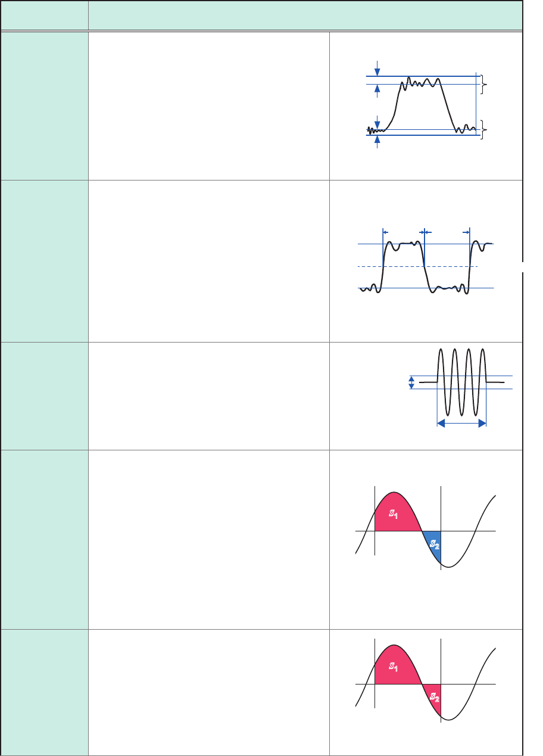Click the lower curly brace beside the overshoot diagram
The height and width of the screenshot is (756, 543).
coord(484,130)
